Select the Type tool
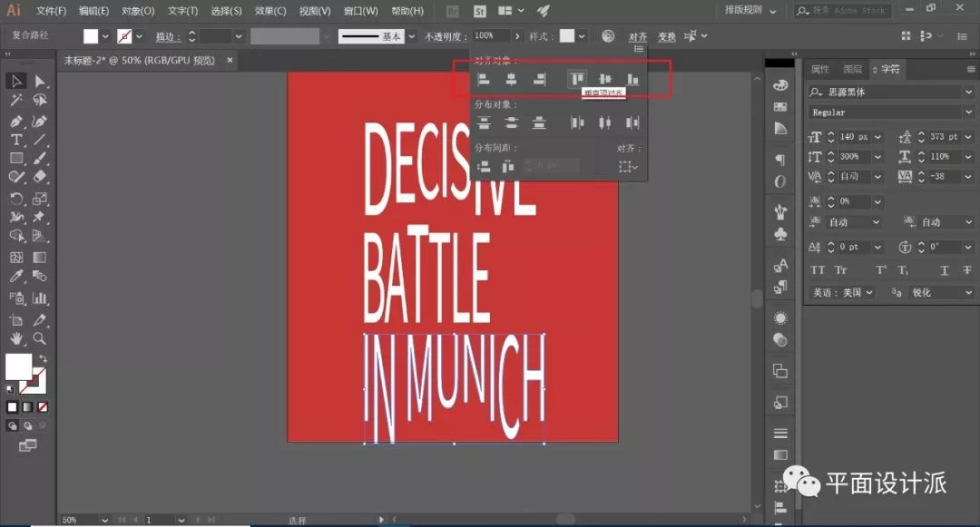This screenshot has width=980, height=527. pos(16,140)
